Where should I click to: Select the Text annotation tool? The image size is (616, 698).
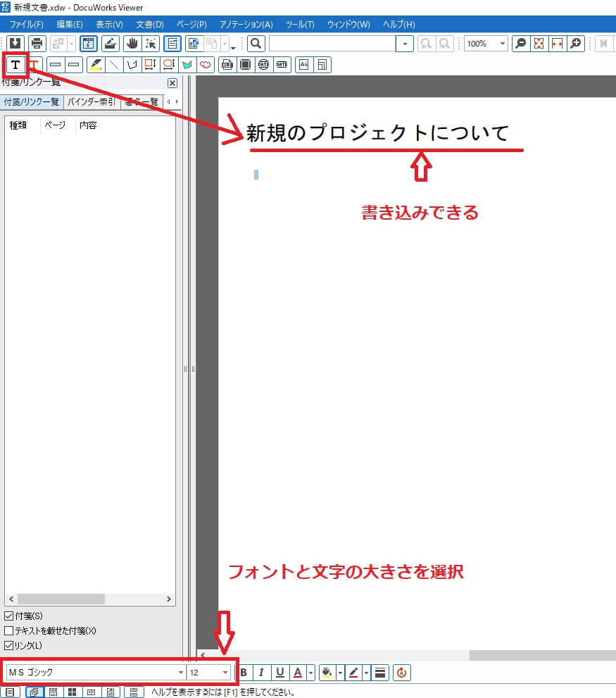point(15,65)
